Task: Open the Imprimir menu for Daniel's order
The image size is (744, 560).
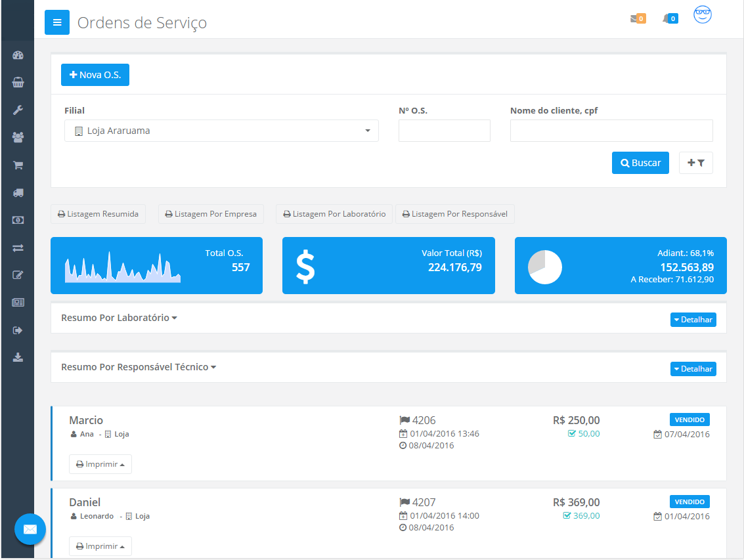Action: tap(100, 546)
